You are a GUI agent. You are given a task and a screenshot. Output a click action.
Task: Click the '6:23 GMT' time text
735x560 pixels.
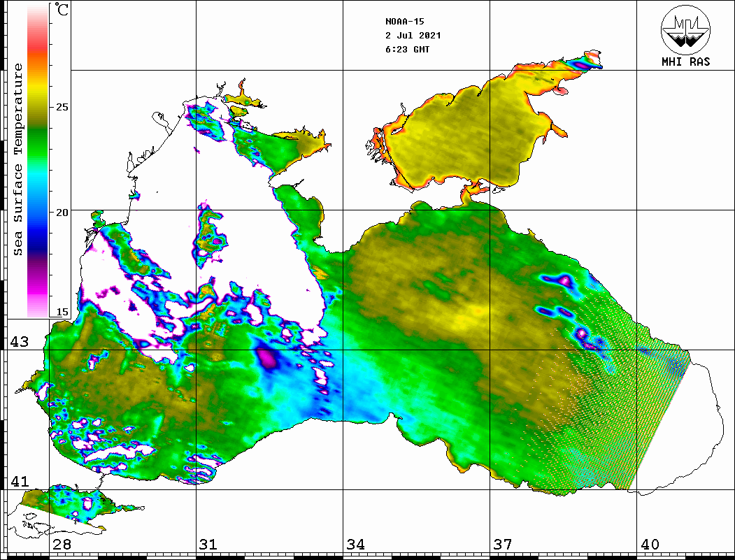(407, 49)
